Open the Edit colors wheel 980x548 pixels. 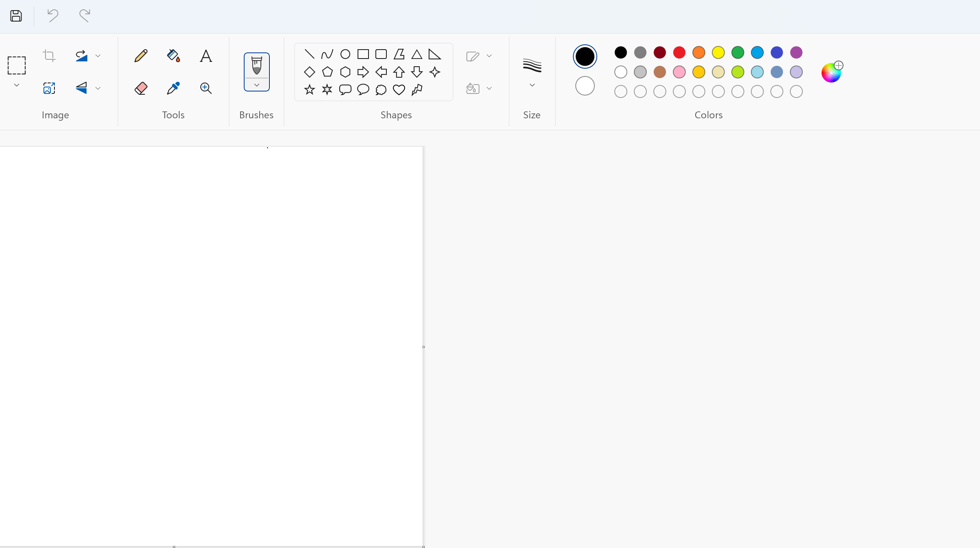pos(832,72)
